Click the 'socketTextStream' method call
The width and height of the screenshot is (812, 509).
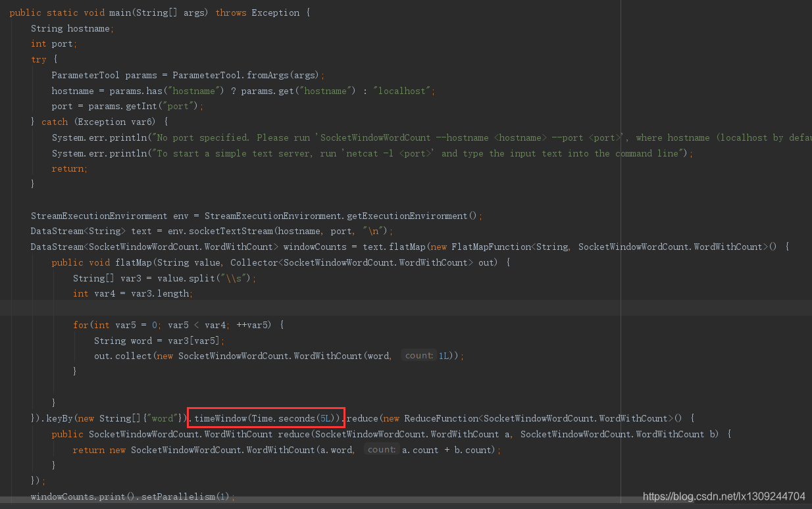(230, 231)
